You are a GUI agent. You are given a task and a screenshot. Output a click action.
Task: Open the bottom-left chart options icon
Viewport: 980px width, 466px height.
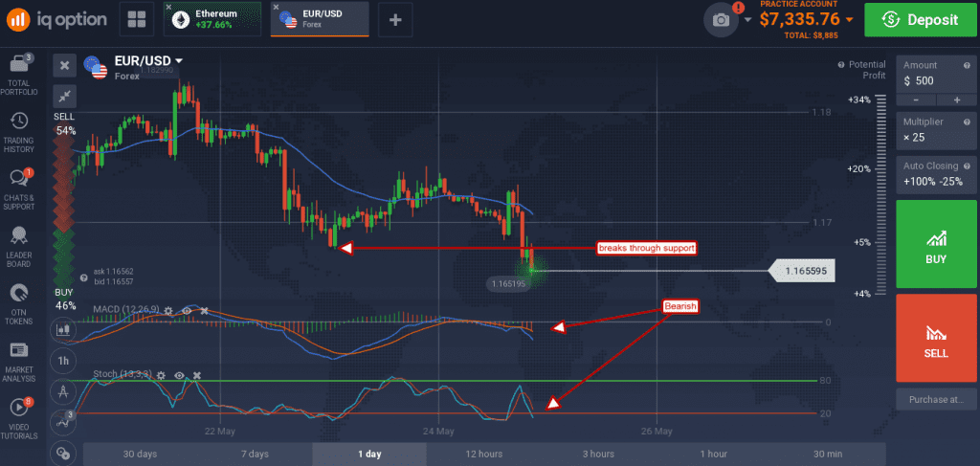coord(63,454)
